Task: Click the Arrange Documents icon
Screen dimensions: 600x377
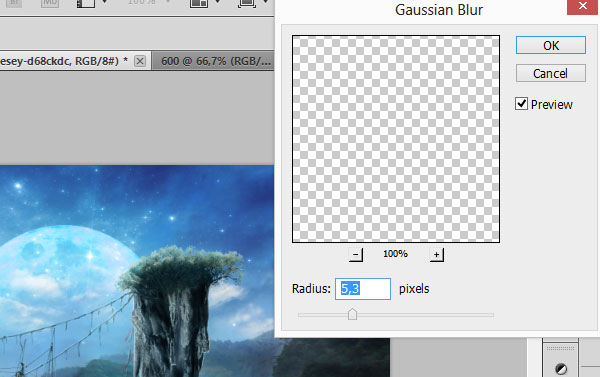Action: [199, 3]
